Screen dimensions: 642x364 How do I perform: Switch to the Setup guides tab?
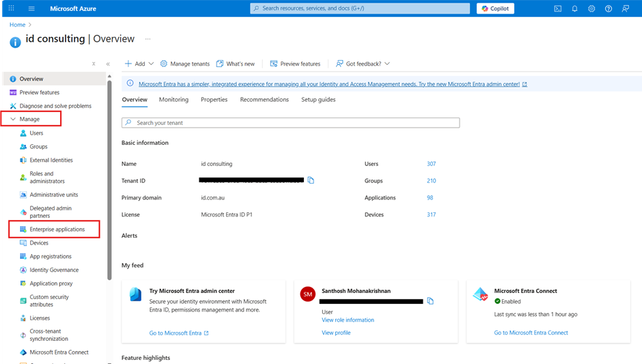[318, 100]
